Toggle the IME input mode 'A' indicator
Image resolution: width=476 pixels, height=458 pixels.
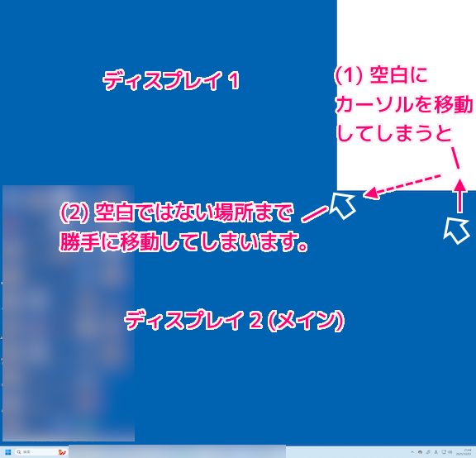[x=436, y=452]
